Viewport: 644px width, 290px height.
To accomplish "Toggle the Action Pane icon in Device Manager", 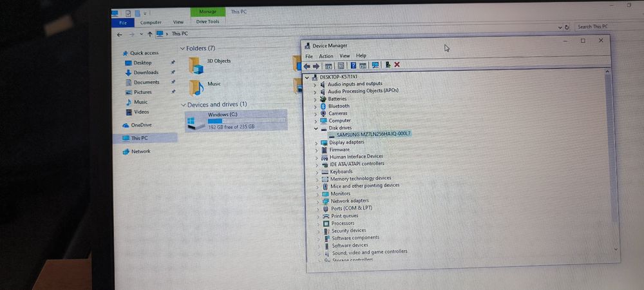I will (x=362, y=65).
